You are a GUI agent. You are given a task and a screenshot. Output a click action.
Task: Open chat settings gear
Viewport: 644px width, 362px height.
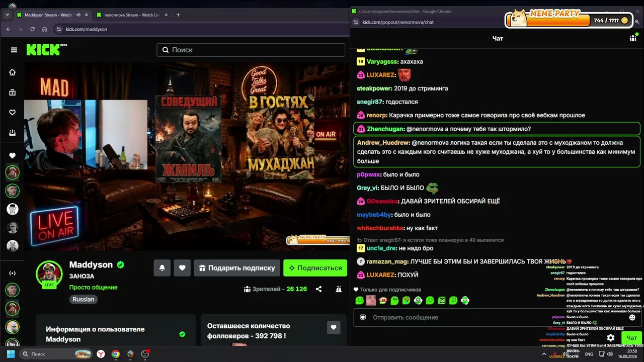click(x=611, y=338)
